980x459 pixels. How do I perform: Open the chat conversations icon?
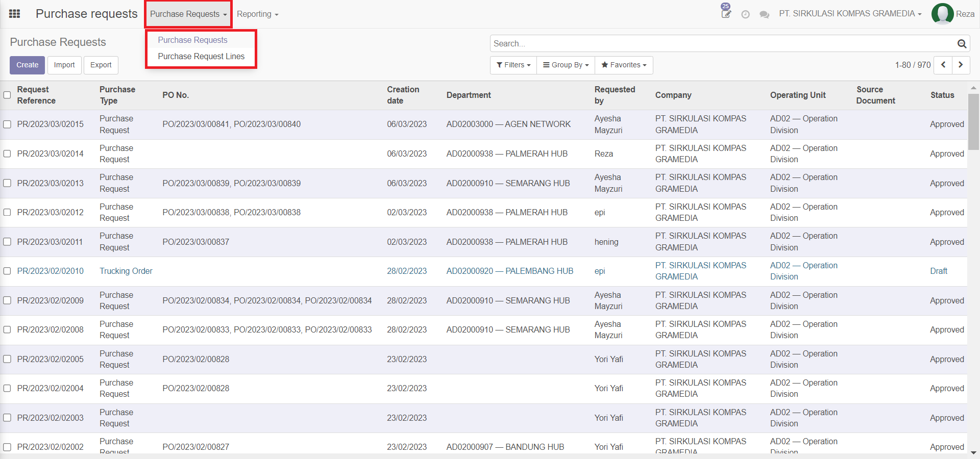(x=764, y=14)
